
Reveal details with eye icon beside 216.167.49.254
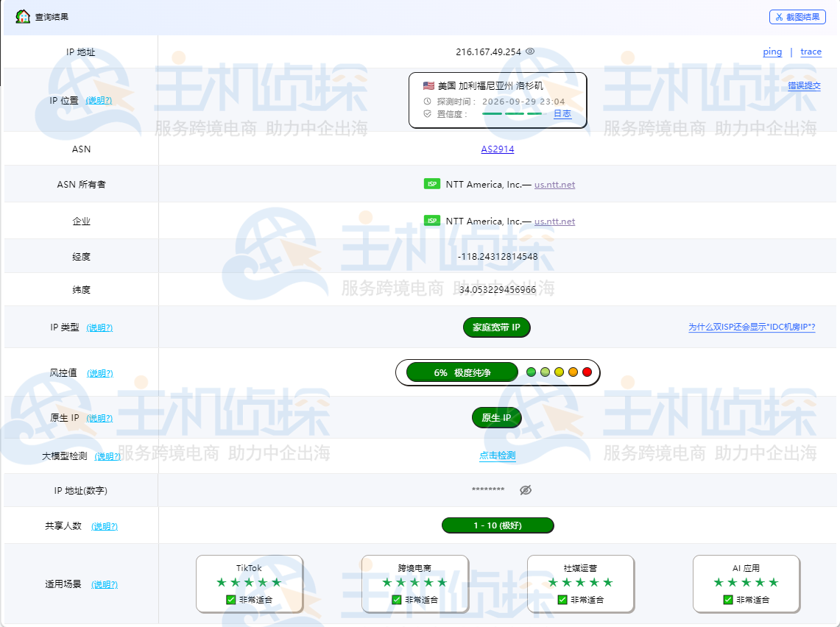coord(530,52)
